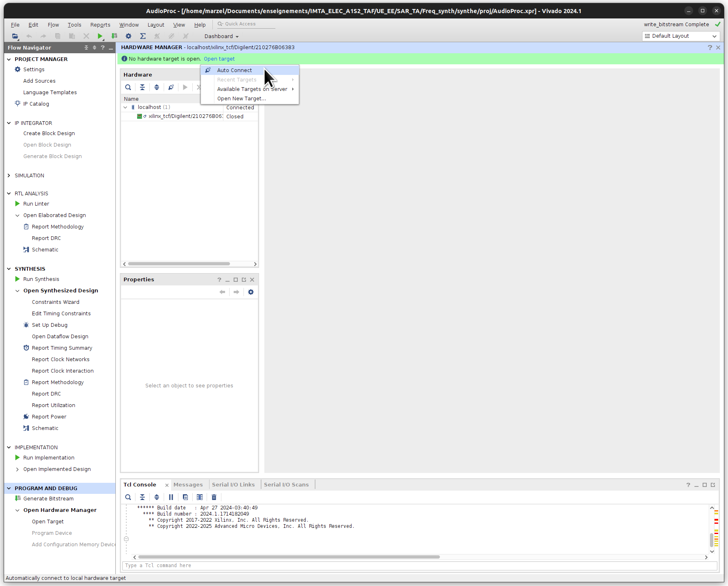Click the Generate Bitstream toolbar icon
This screenshot has height=586, width=728.
click(114, 36)
